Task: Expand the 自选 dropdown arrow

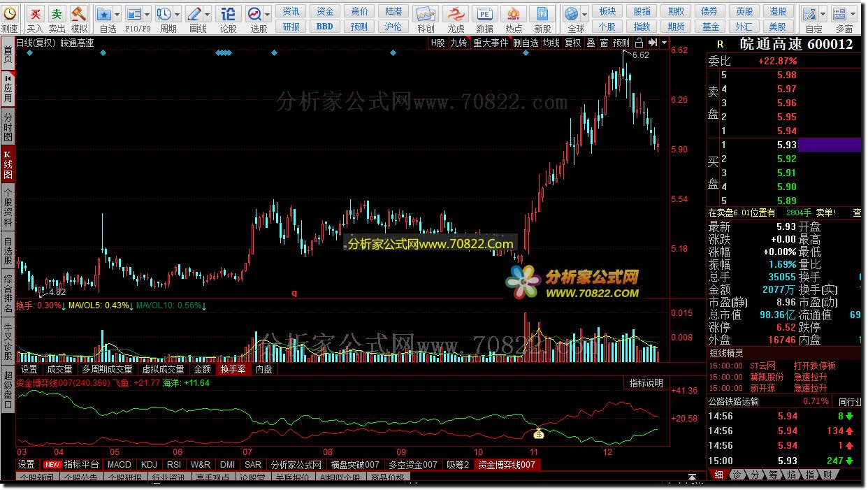Action: (117, 14)
